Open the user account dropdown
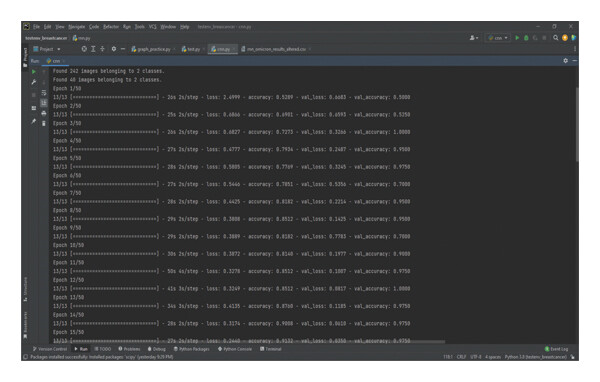The image size is (600, 382). [474, 38]
